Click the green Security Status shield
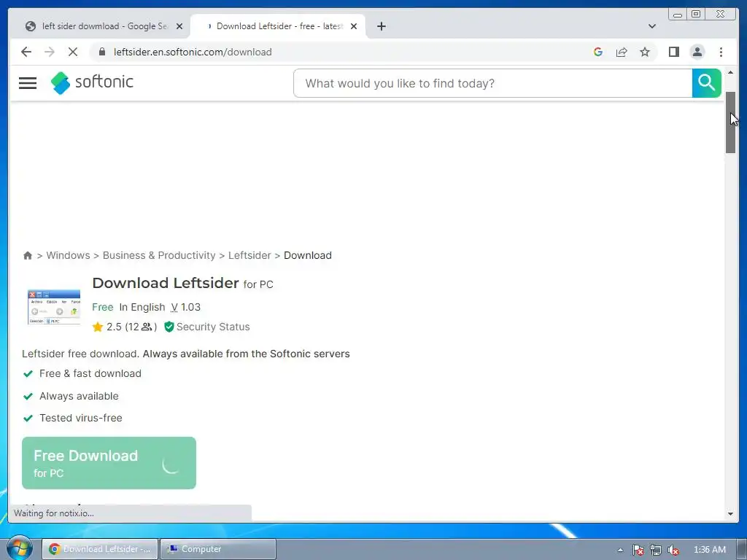Screen dimensions: 747x560 coord(169,327)
